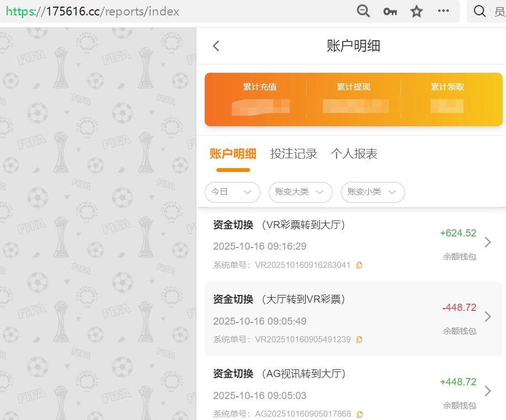Click the copy icon beside order AG202510160905017868
The image size is (506, 420).
(359, 413)
